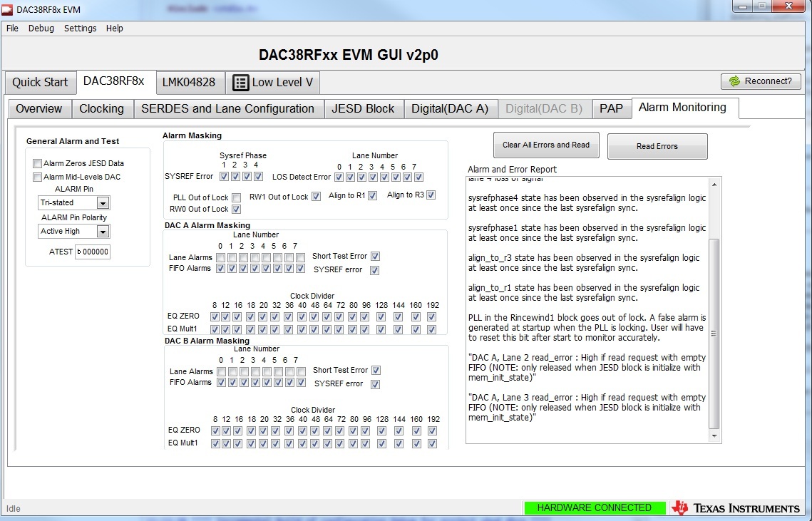Screen dimensions: 812x521
Task: Toggle DAC A EQ ZERO divider 8 checkbox
Action: [x=215, y=316]
